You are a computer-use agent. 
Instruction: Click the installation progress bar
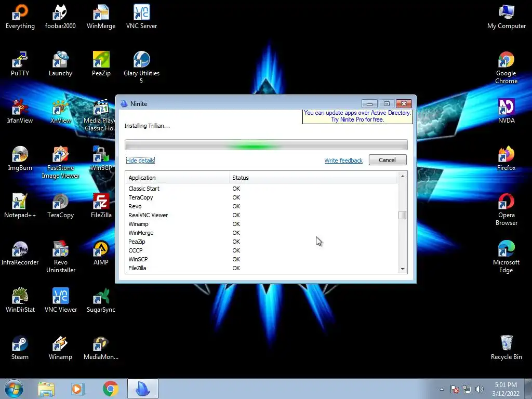click(x=266, y=145)
